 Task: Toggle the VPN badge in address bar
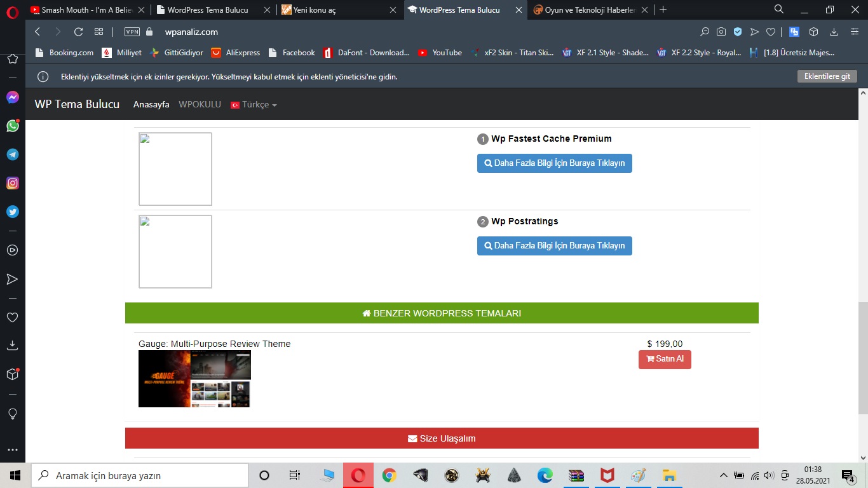(x=132, y=32)
